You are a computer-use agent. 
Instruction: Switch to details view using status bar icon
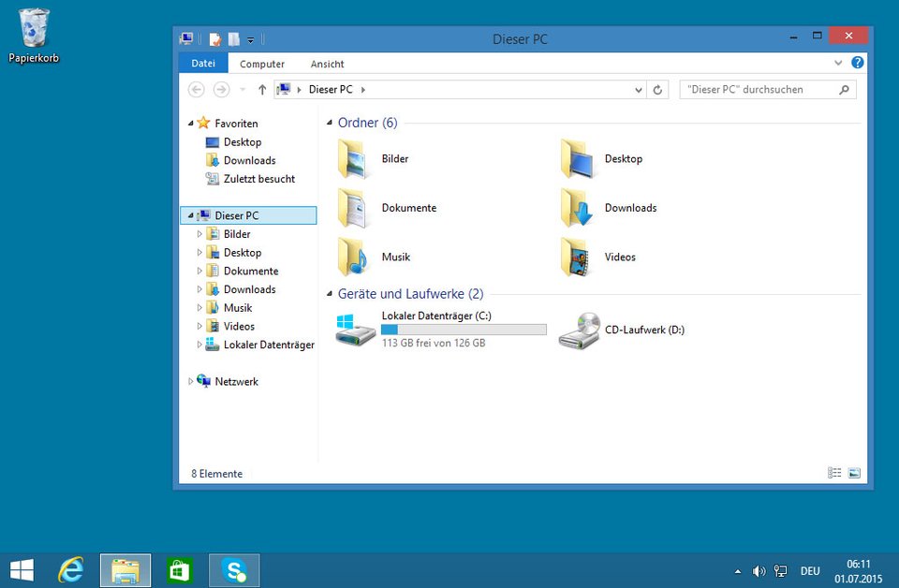(x=833, y=473)
